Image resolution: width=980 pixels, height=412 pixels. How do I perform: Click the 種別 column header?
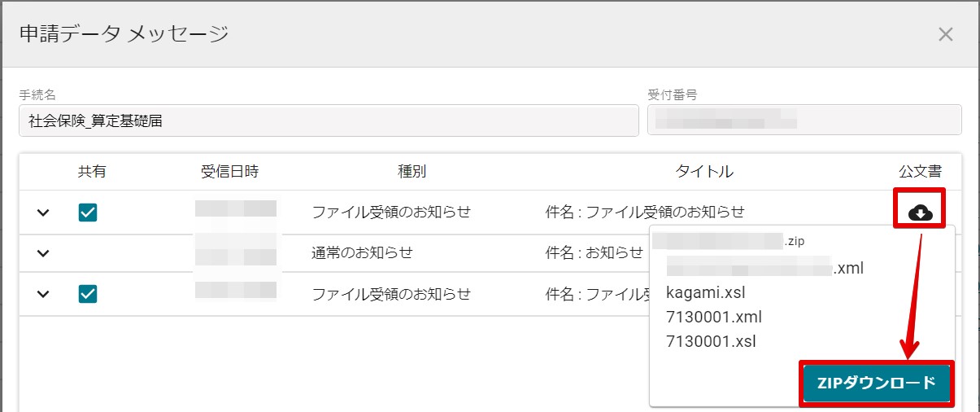(x=412, y=172)
